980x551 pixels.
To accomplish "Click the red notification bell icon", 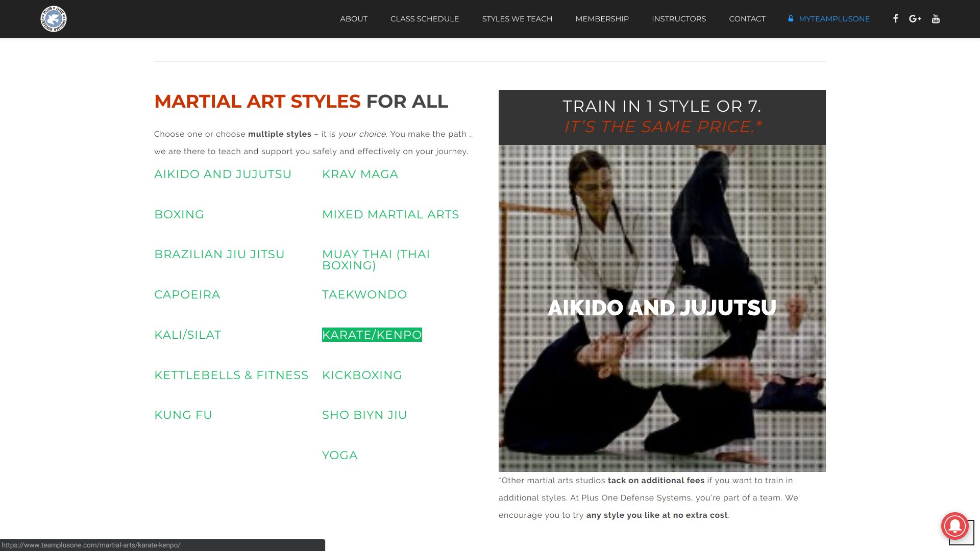I will pyautogui.click(x=954, y=526).
